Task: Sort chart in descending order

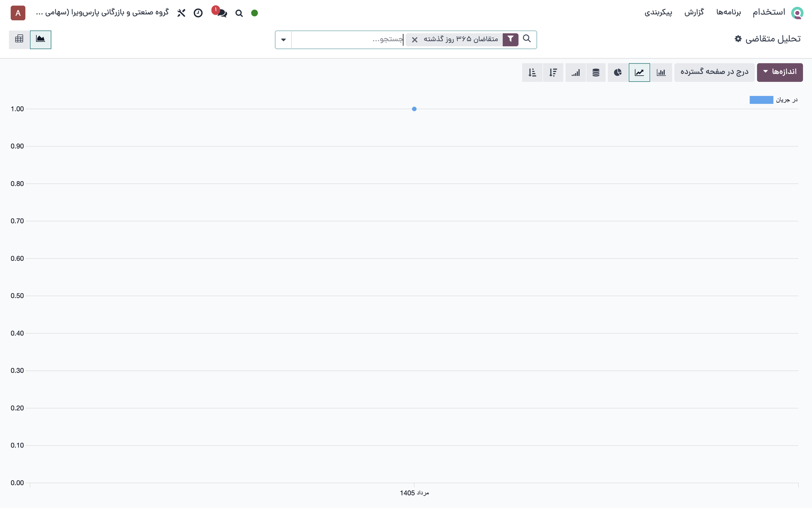Action: pyautogui.click(x=553, y=72)
